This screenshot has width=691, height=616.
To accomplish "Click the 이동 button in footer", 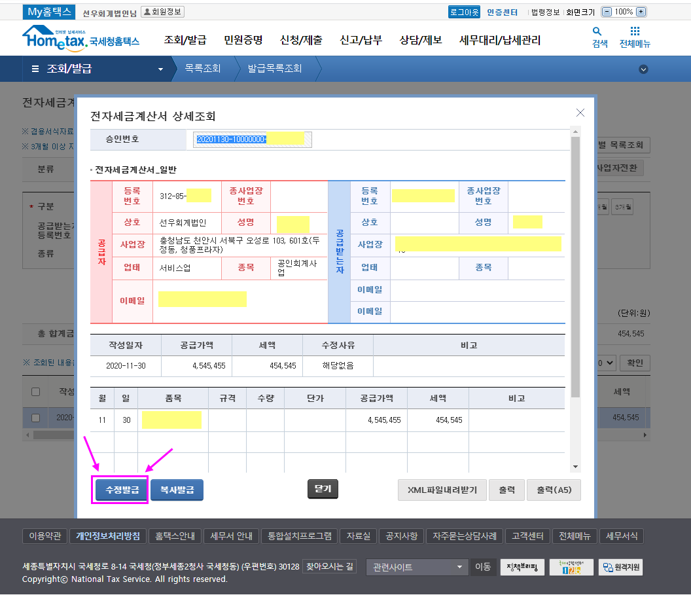I will (x=483, y=567).
